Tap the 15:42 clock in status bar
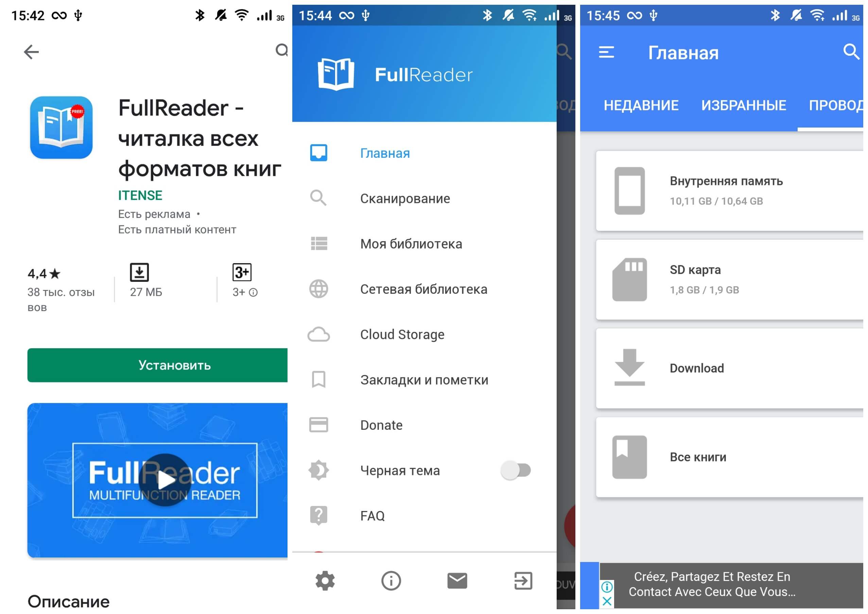Screen dimensions: 868x614 click(x=28, y=16)
